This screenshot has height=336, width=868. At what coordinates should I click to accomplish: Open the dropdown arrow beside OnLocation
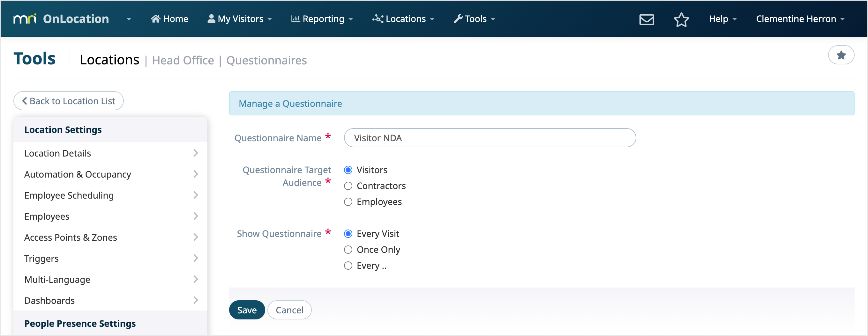click(x=129, y=19)
